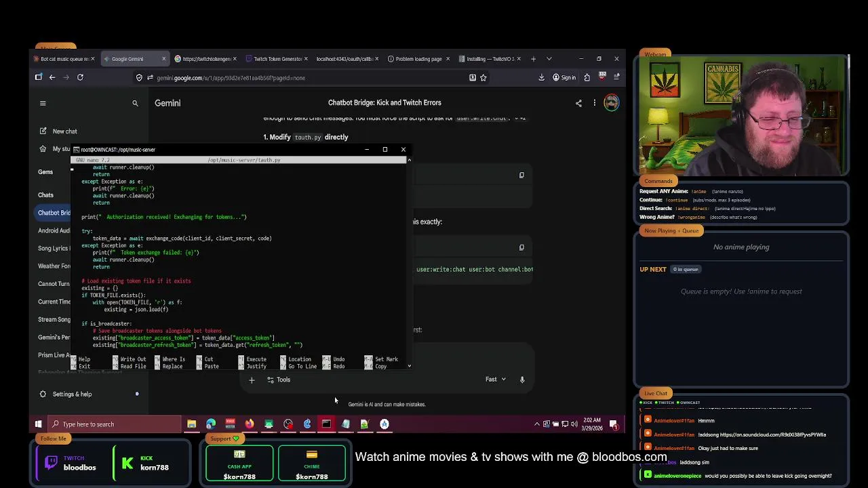The image size is (868, 488).
Task: Open the Gems section in sidebar
Action: [45, 172]
